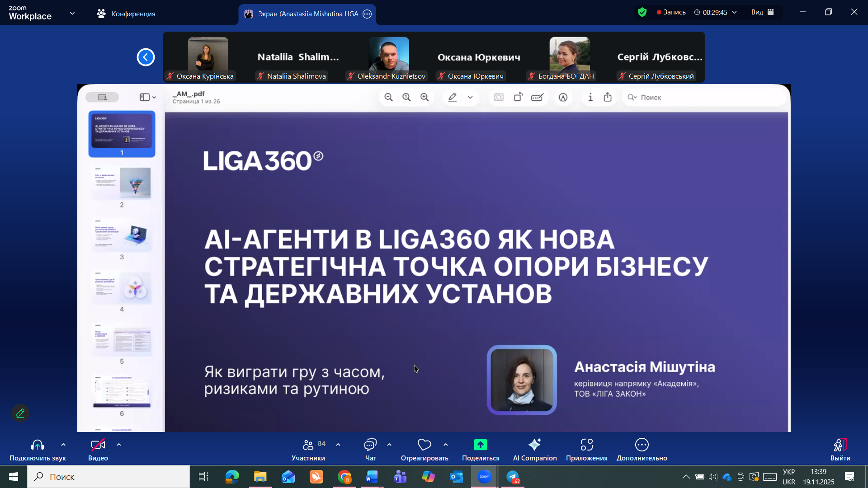
Task: Click the green Share screen button
Action: pos(480,445)
